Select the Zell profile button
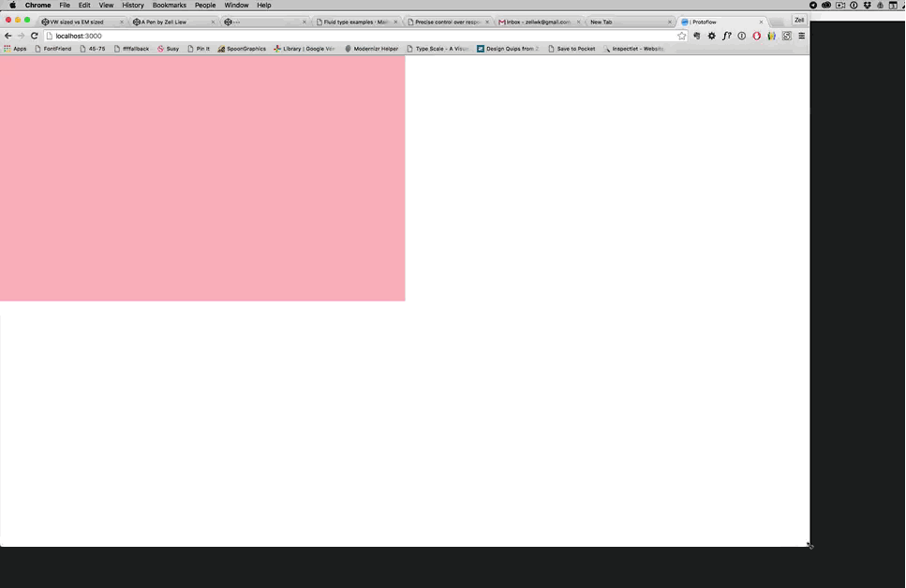Screen dimensions: 906x588 pos(798,20)
